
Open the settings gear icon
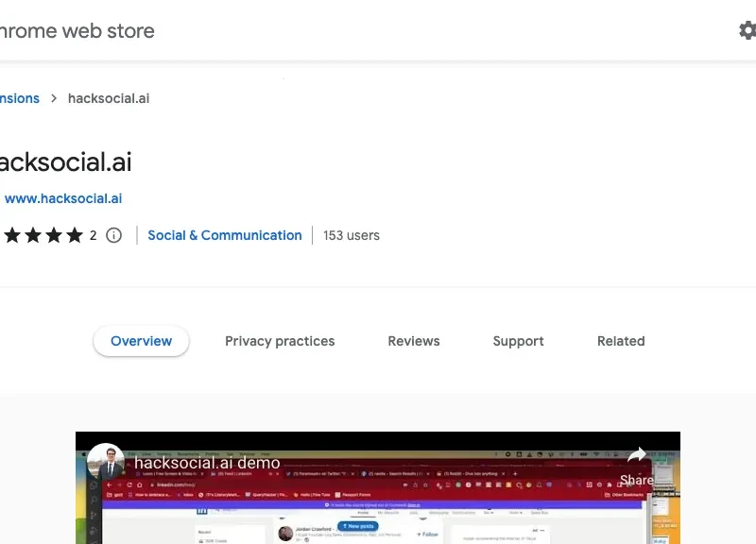pyautogui.click(x=747, y=30)
